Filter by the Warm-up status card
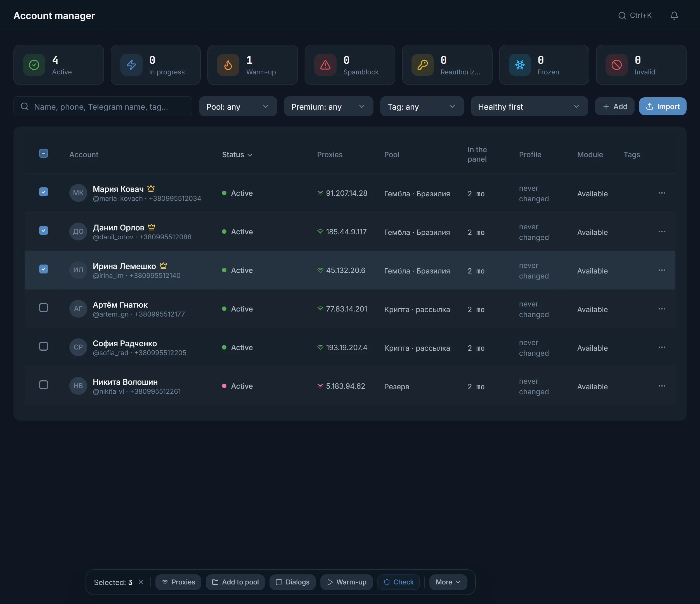 pyautogui.click(x=253, y=65)
